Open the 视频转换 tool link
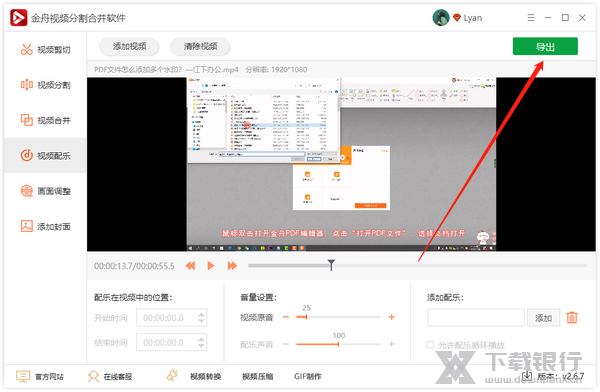The image size is (600, 392). pos(205,377)
